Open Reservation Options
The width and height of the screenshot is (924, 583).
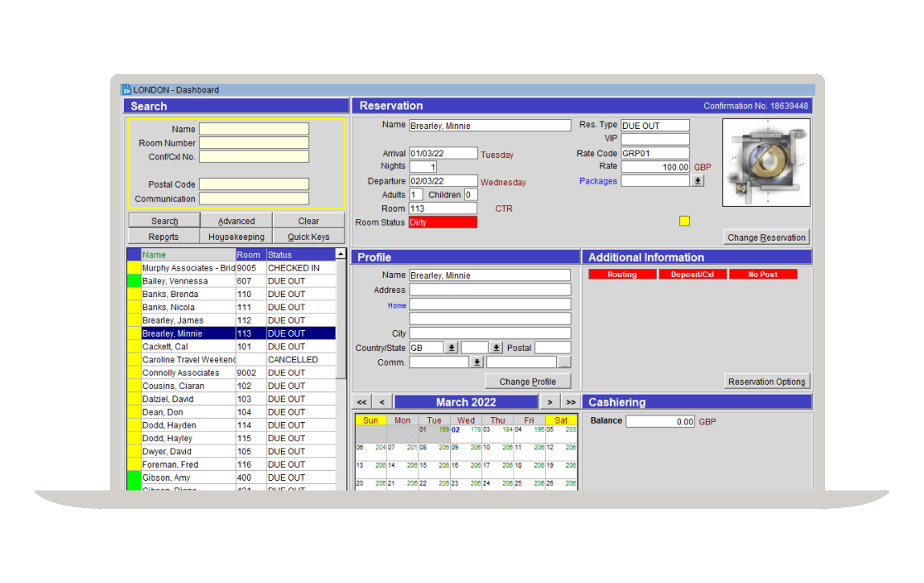pyautogui.click(x=765, y=381)
